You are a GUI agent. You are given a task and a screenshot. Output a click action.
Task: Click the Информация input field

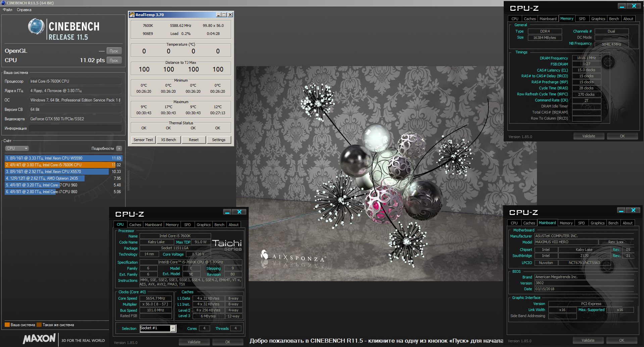(76, 128)
